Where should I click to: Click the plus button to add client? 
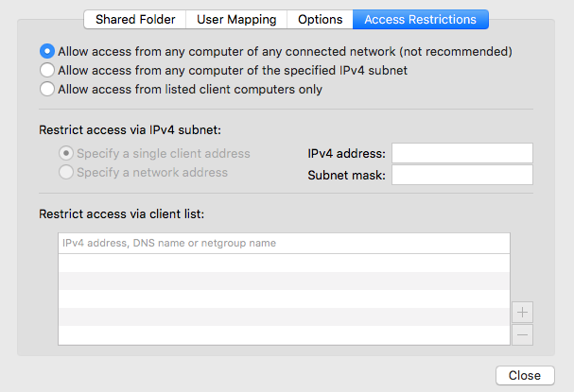[522, 313]
